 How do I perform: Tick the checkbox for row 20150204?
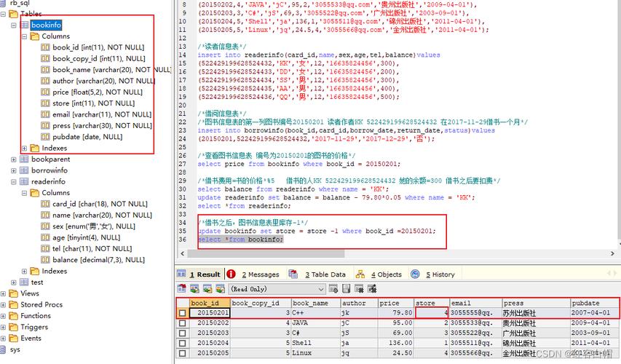182,343
